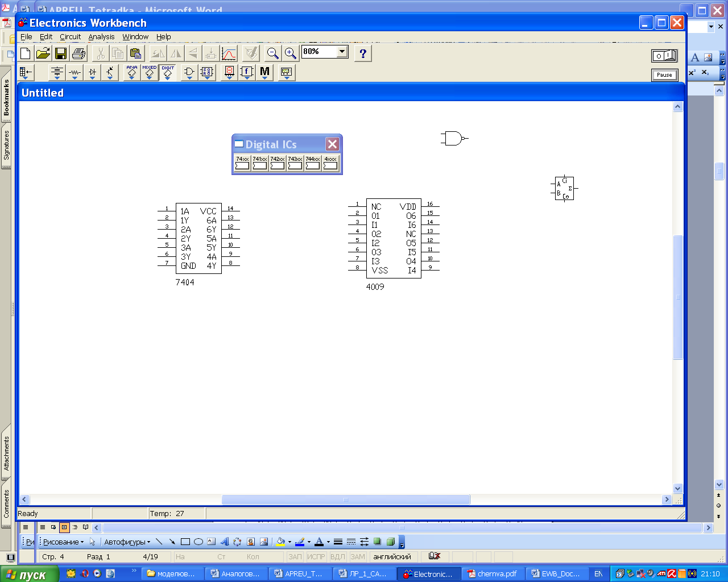Select the 4xxx CMOS chip family
Viewport: 728px width, 582px height.
click(x=330, y=163)
